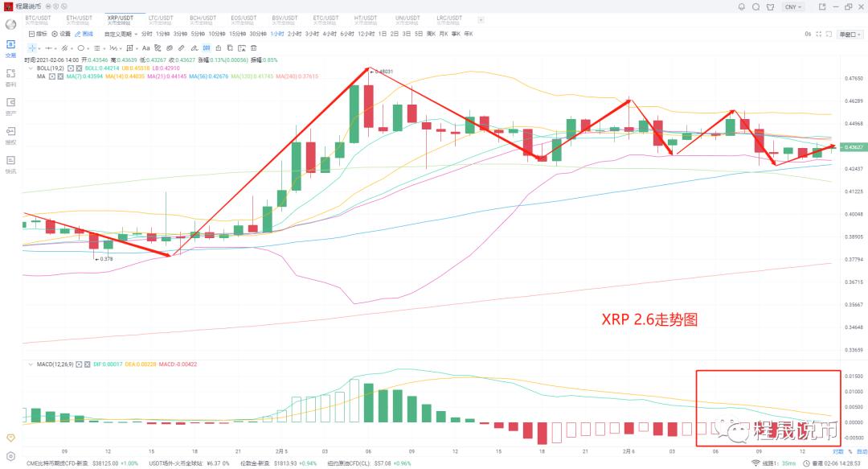
Task: Open the news flash (快讯) sidebar icon
Action: click(x=10, y=164)
